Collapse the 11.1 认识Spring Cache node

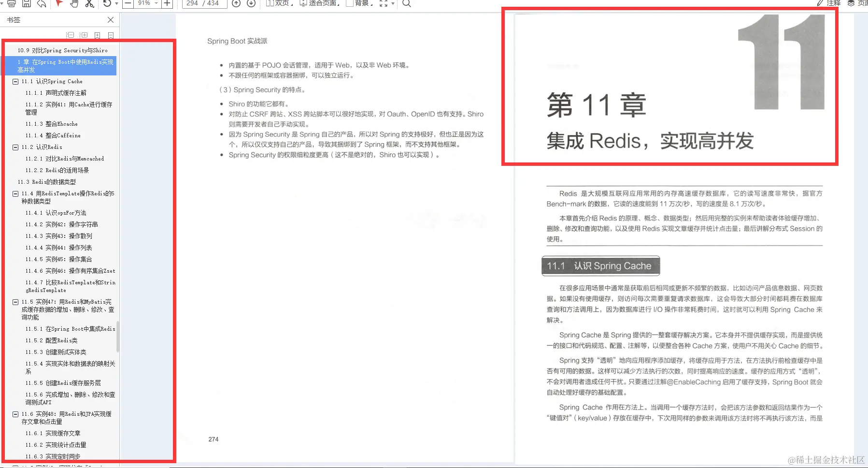pyautogui.click(x=15, y=82)
